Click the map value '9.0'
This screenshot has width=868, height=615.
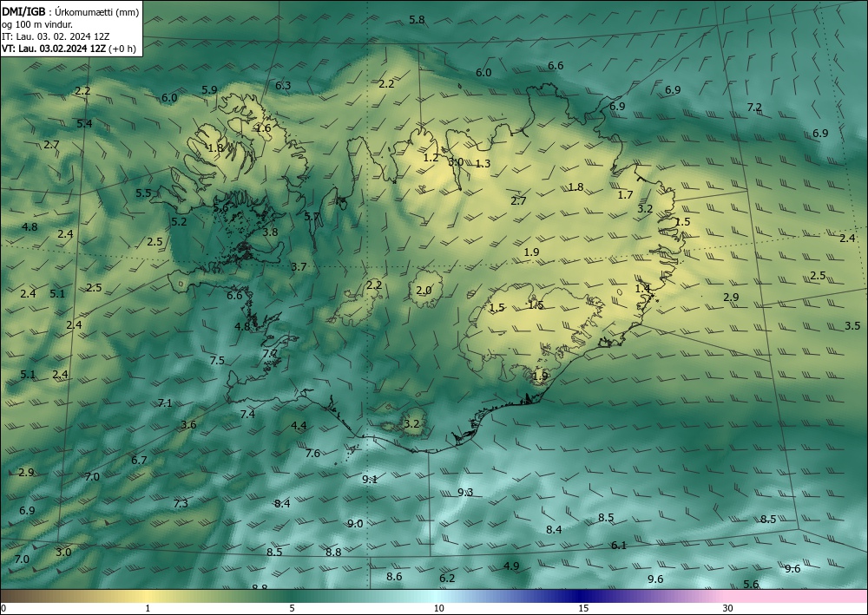(355, 524)
